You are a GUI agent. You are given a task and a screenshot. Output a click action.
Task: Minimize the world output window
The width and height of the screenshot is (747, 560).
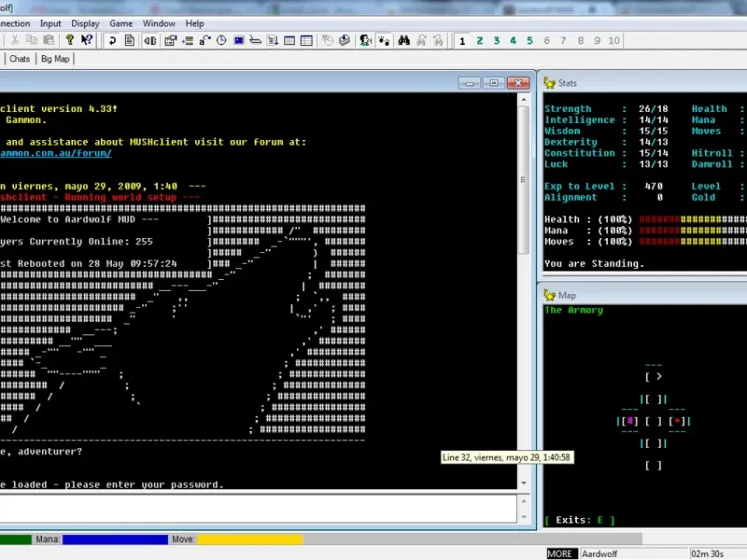(470, 83)
